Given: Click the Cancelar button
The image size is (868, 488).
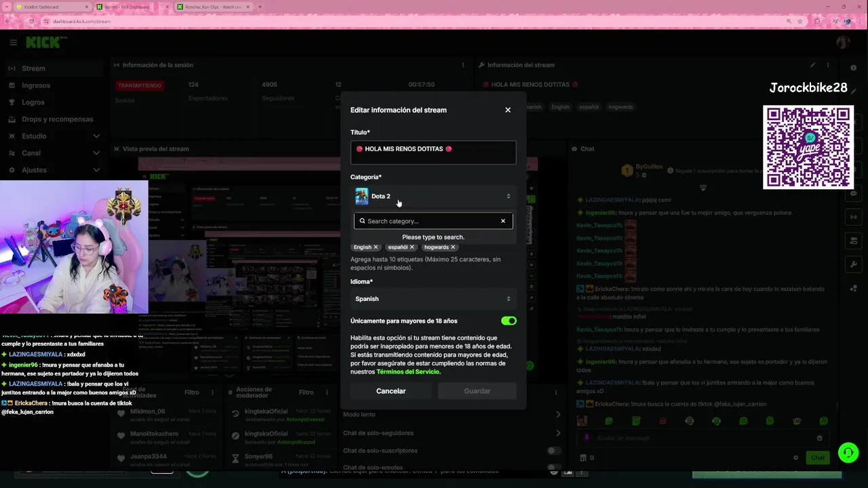Looking at the screenshot, I should coord(391,391).
